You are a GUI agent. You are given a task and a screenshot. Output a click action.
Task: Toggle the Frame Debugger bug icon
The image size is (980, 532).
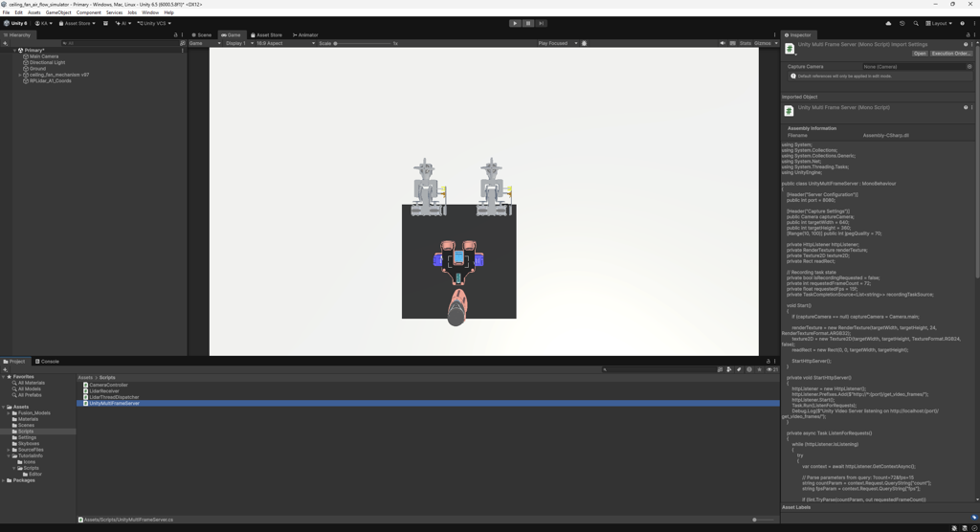click(585, 43)
